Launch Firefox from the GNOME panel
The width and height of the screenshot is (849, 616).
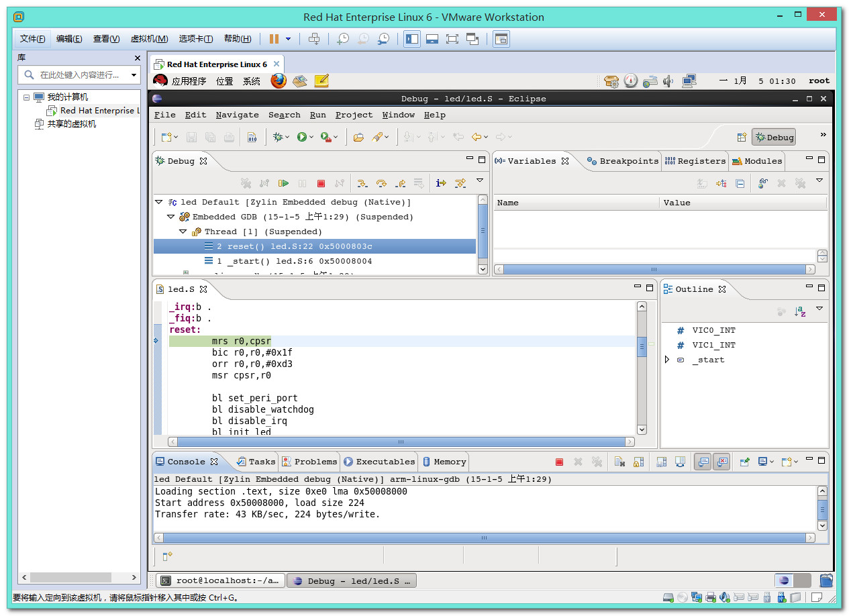279,81
